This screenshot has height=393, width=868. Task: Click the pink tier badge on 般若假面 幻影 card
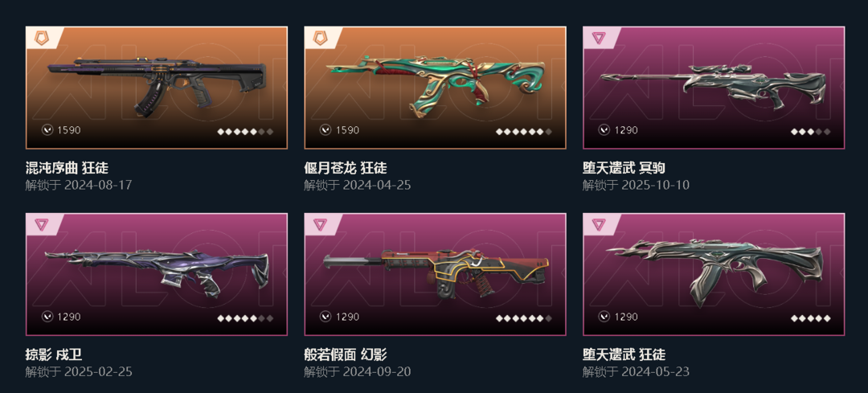(x=320, y=224)
